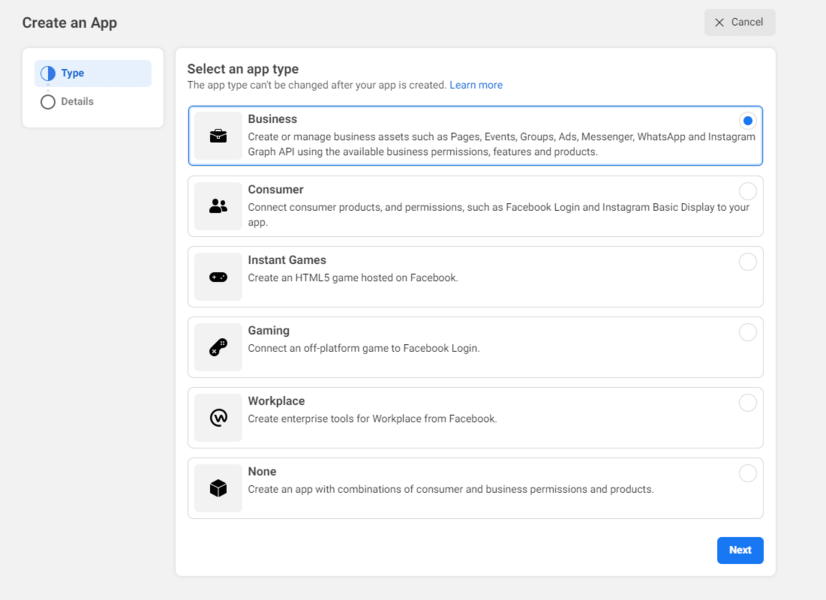Choose the None radio button

(x=747, y=473)
